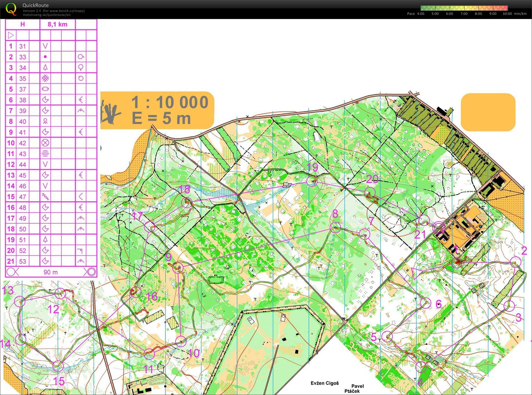Click the 'QuickRoute' title text

36,5
